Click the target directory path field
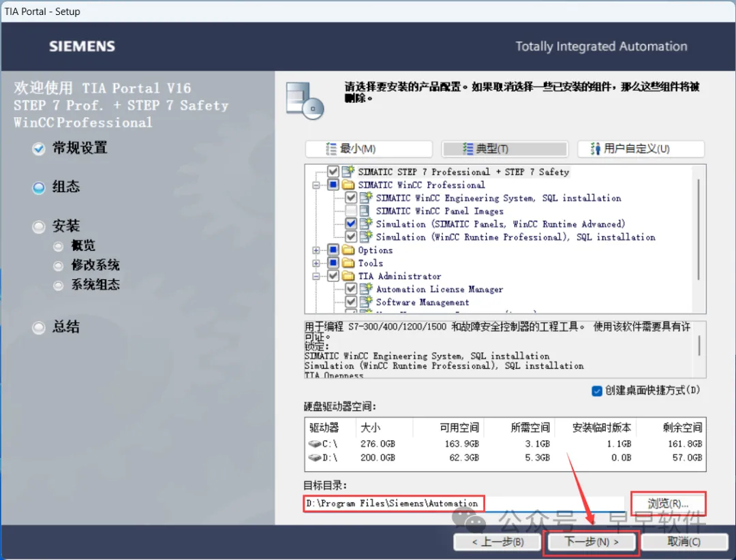This screenshot has width=736, height=560. (x=464, y=503)
